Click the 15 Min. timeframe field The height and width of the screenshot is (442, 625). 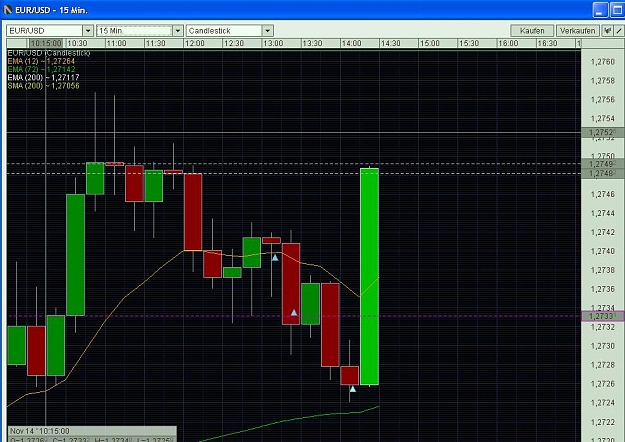coord(134,31)
